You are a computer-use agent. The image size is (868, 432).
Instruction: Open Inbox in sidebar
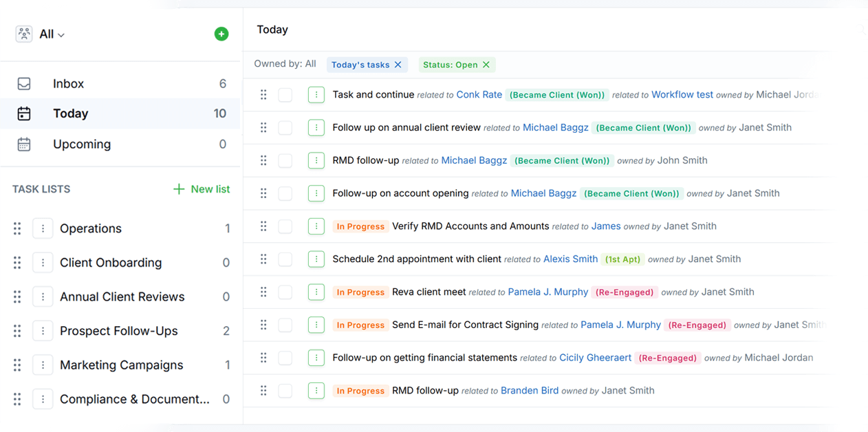click(x=120, y=84)
